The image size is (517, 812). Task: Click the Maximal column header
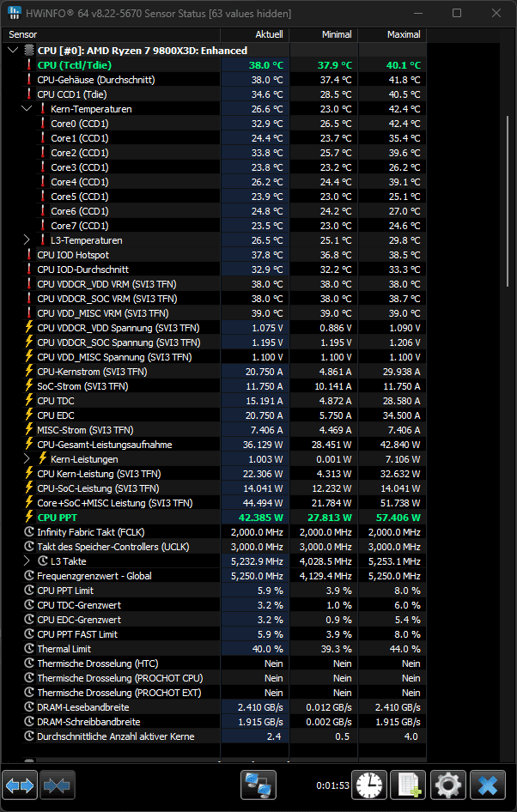coord(392,34)
